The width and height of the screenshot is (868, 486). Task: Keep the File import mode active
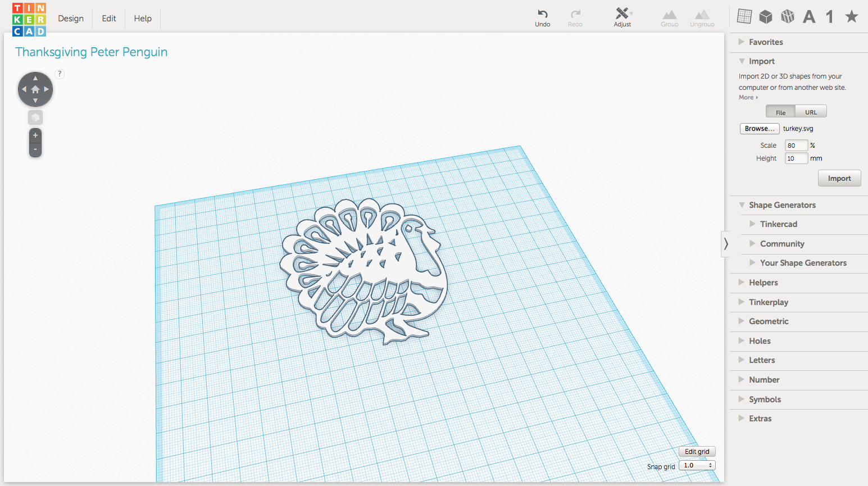point(780,111)
